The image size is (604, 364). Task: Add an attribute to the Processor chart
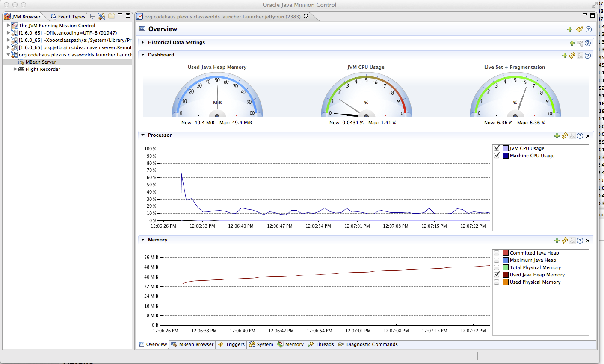(x=557, y=136)
